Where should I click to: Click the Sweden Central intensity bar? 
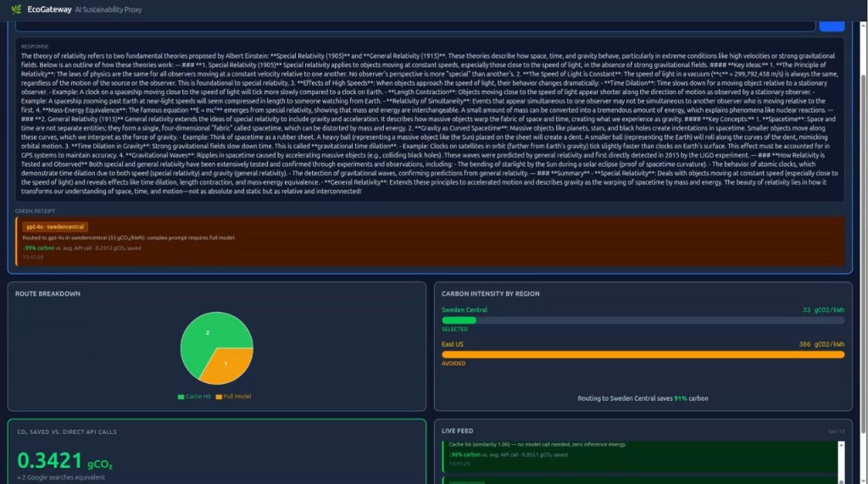click(x=643, y=320)
